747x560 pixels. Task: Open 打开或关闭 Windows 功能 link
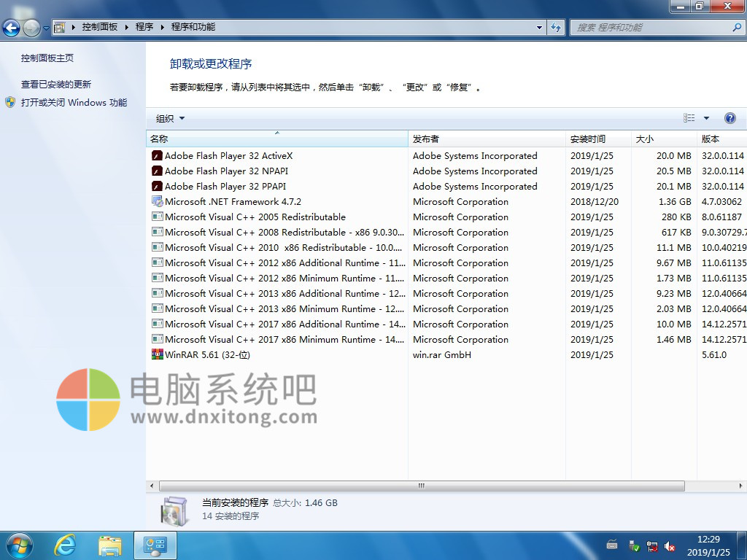(x=74, y=102)
